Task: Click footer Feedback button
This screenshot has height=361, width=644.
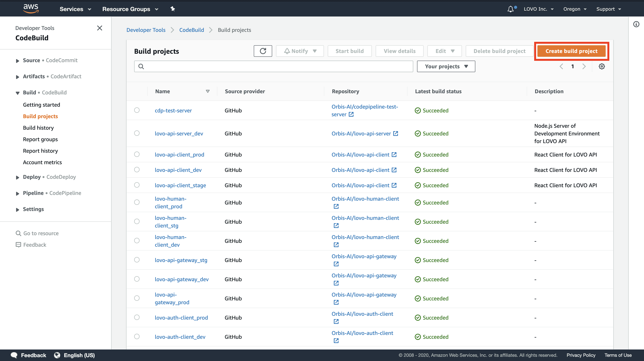Action: (x=29, y=355)
